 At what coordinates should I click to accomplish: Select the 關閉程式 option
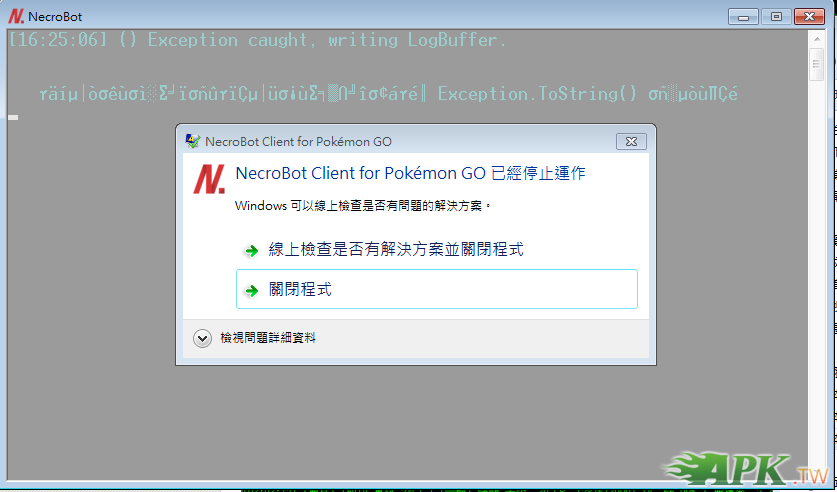click(x=437, y=289)
